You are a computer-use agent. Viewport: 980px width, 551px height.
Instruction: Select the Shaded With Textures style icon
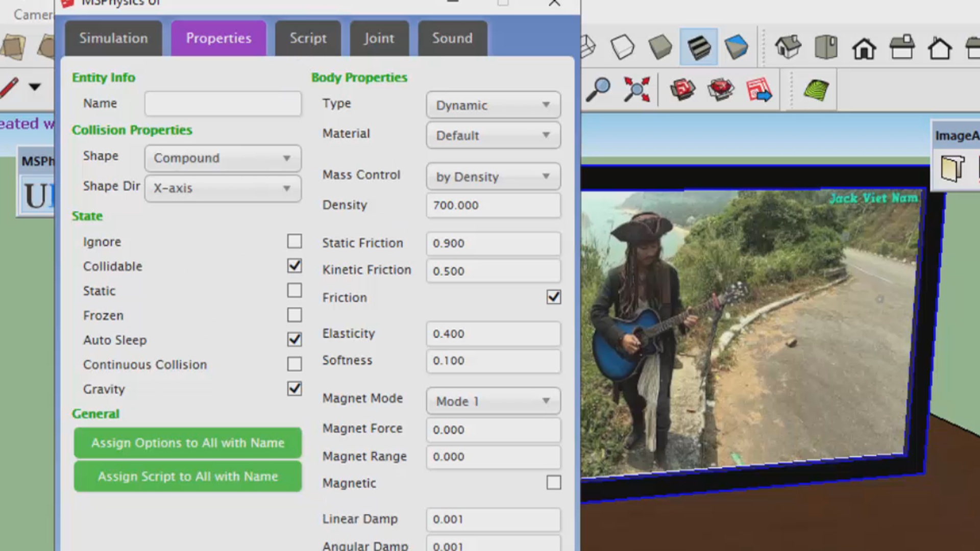698,47
